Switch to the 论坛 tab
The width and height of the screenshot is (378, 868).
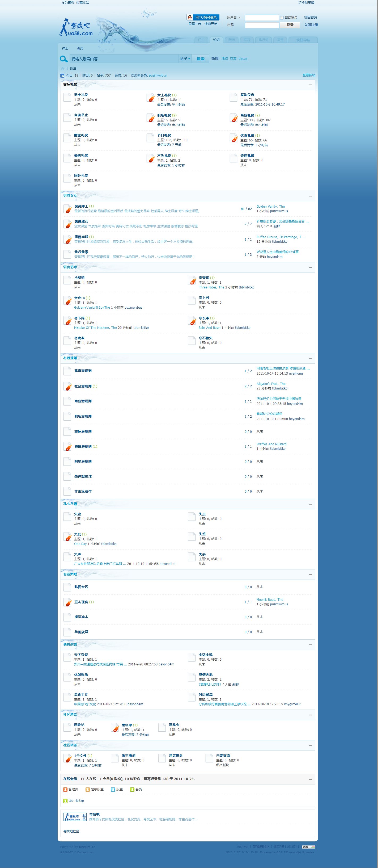tap(216, 40)
